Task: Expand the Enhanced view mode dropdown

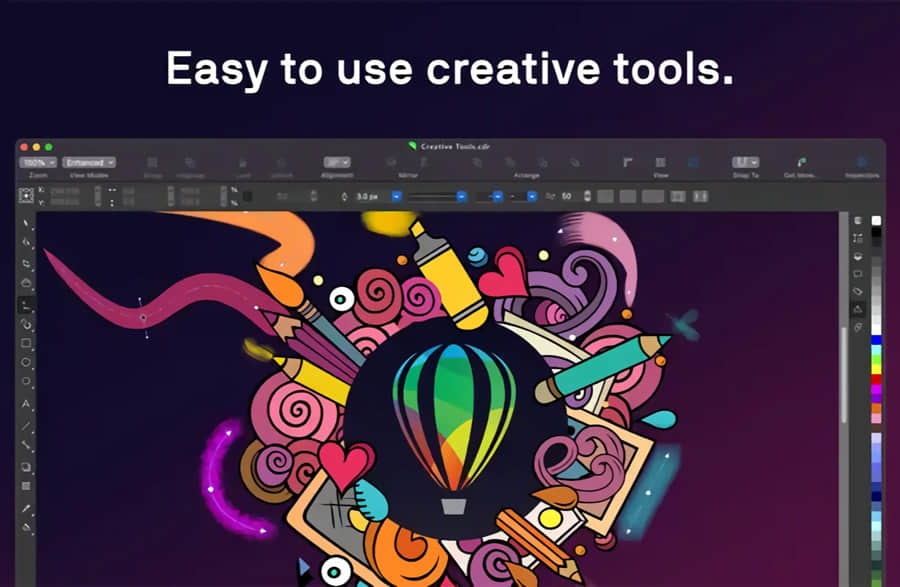Action: [89, 162]
